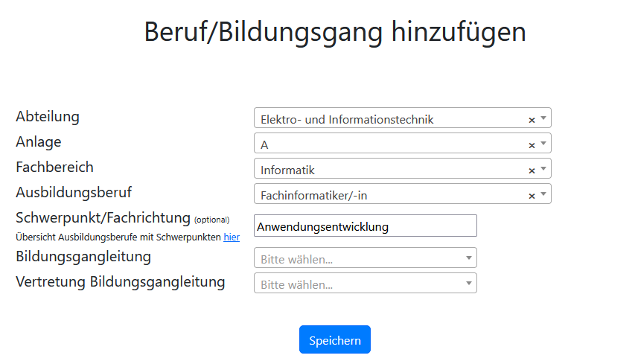Clear the Anlage selection with the x icon
This screenshot has width=638, height=364.
pyautogui.click(x=532, y=145)
